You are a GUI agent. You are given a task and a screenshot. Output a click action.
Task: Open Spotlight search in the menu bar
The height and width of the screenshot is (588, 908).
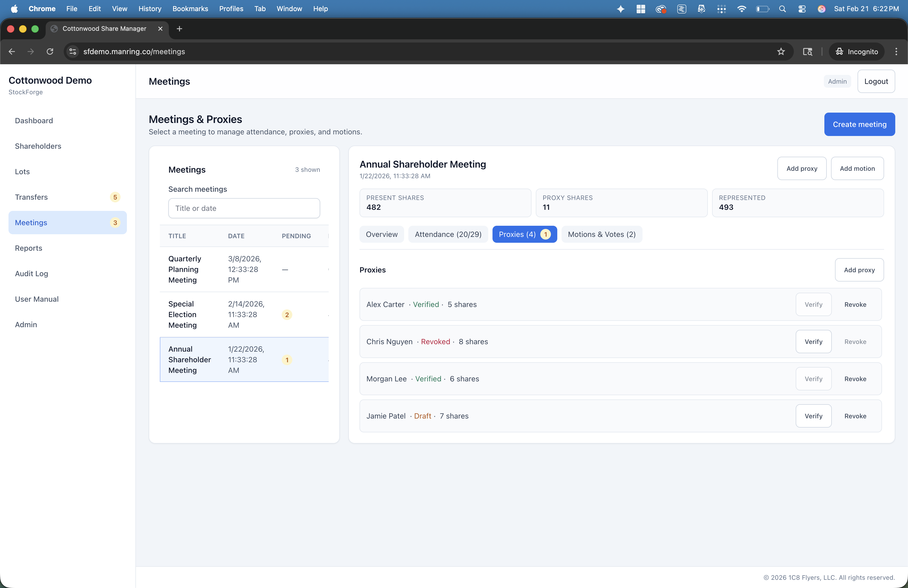[782, 8]
